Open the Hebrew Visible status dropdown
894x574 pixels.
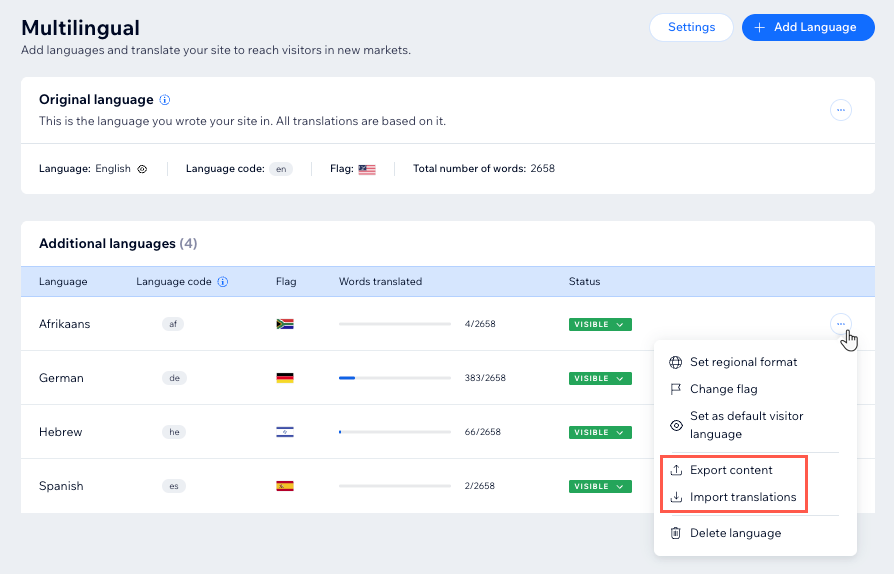tap(600, 433)
